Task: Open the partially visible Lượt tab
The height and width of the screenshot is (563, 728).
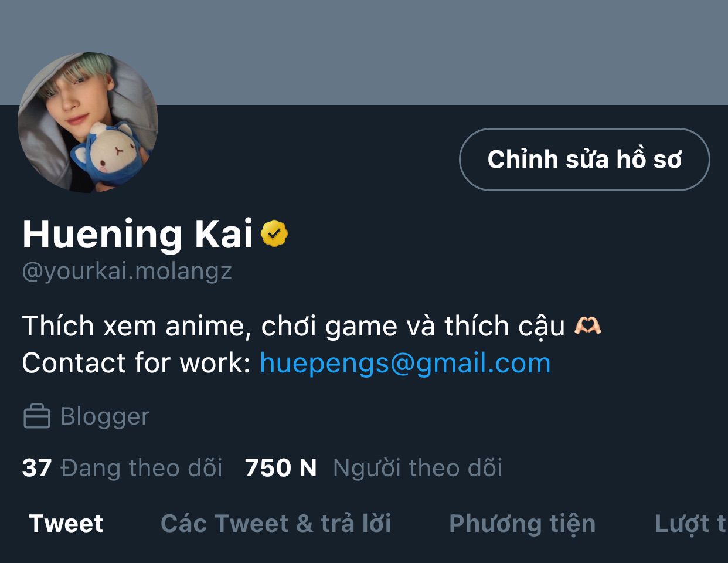Action: point(690,524)
